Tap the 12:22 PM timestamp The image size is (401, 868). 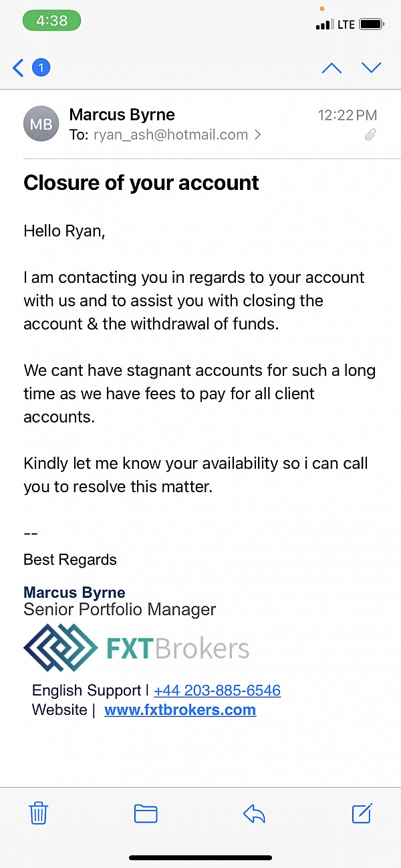point(347,115)
